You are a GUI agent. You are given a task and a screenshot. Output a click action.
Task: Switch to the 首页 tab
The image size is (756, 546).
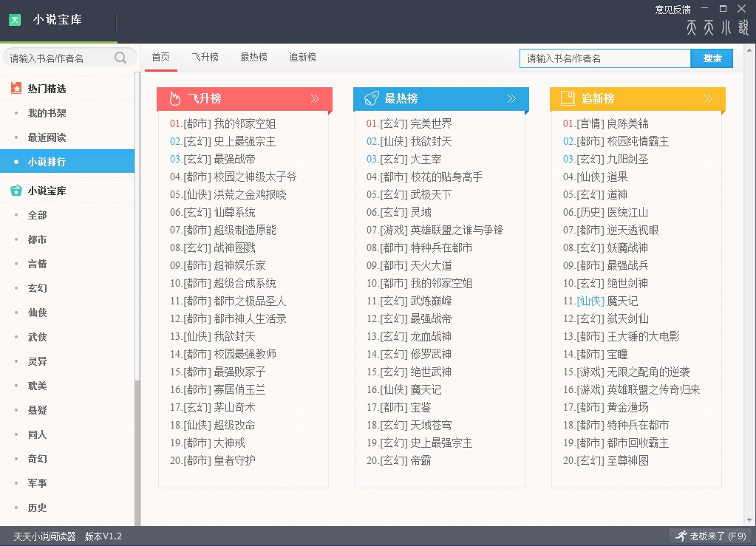pos(161,56)
